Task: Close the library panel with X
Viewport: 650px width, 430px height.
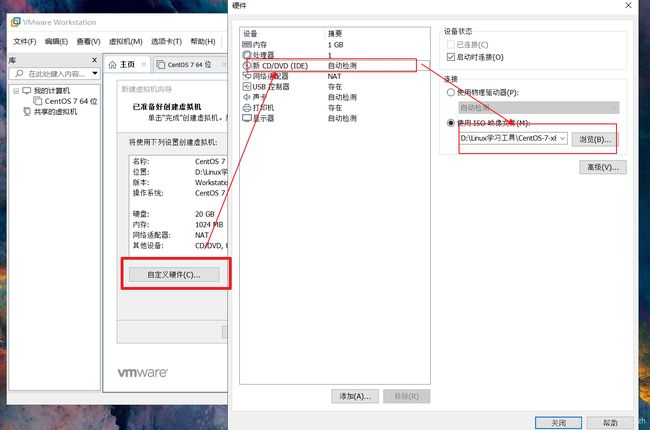Action: tap(94, 60)
